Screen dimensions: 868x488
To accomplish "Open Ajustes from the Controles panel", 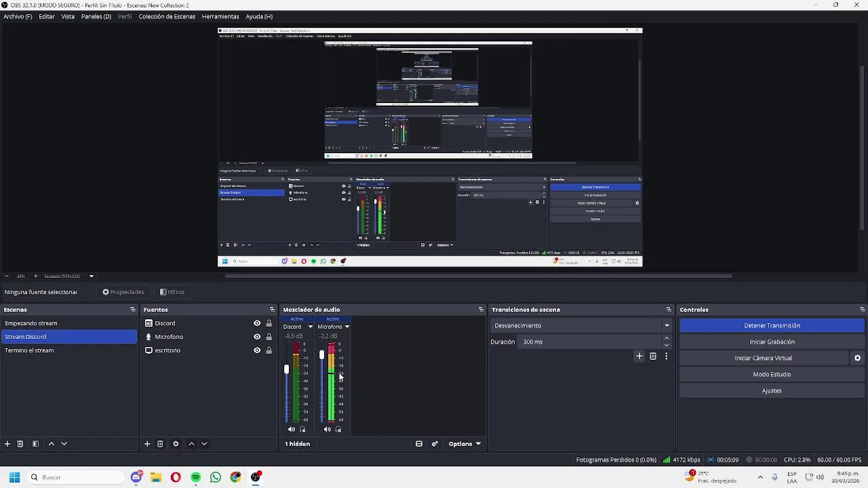I will 772,390.
